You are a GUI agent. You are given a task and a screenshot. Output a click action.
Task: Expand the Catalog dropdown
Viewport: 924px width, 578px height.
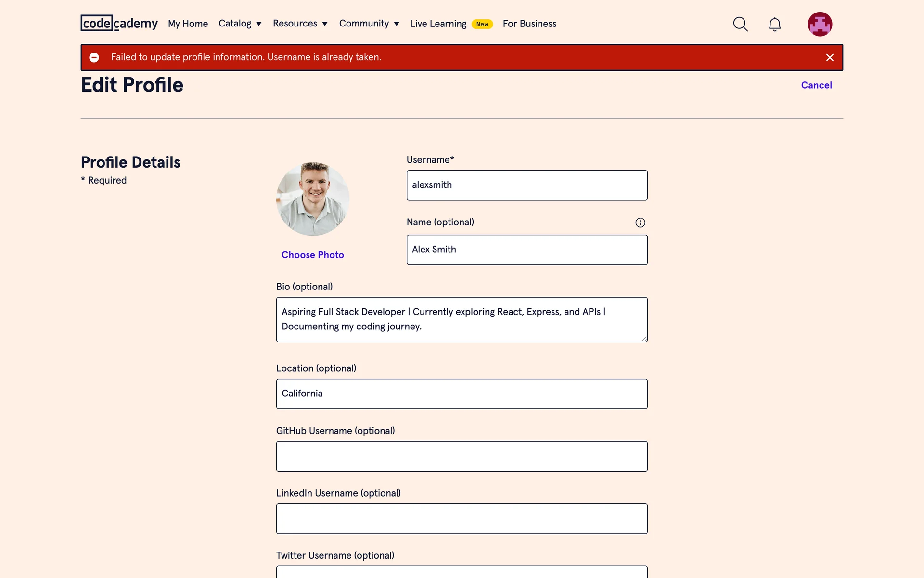coord(240,24)
